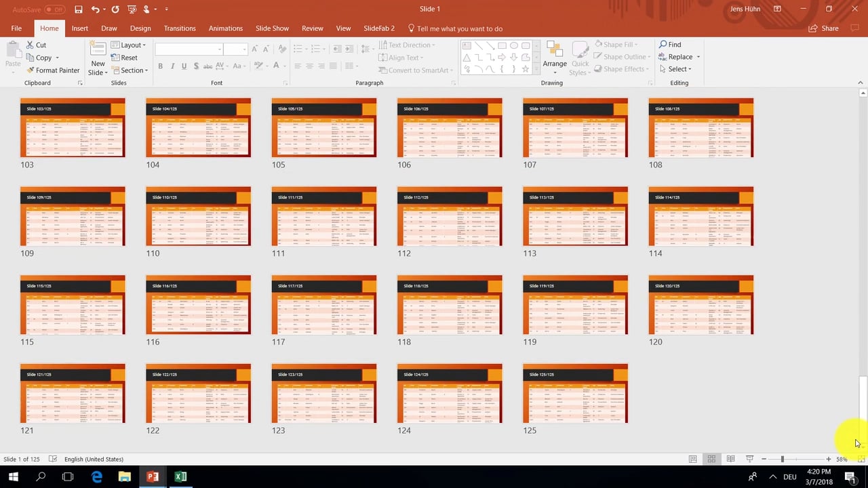Image resolution: width=868 pixels, height=488 pixels.
Task: Click the Undo icon
Action: pos(96,9)
